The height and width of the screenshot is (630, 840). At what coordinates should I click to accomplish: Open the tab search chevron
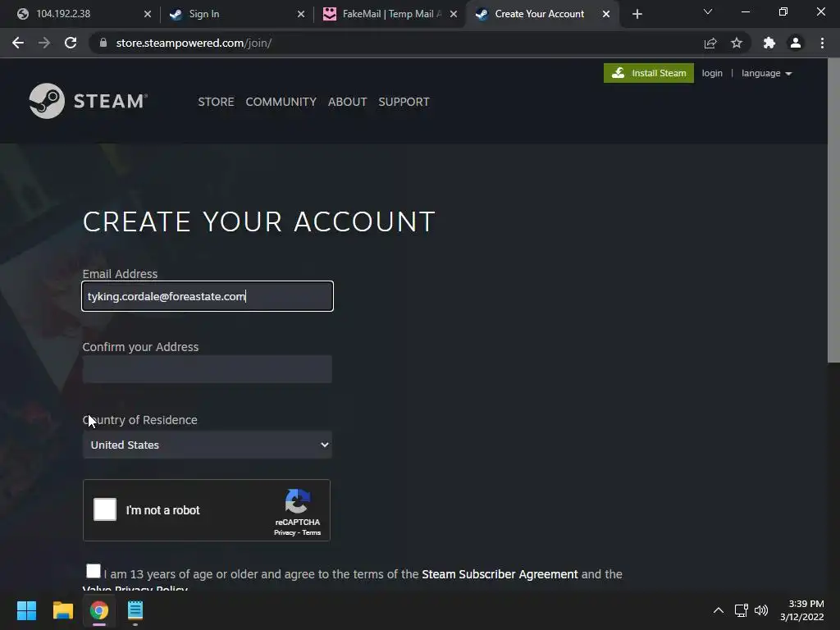pos(708,11)
